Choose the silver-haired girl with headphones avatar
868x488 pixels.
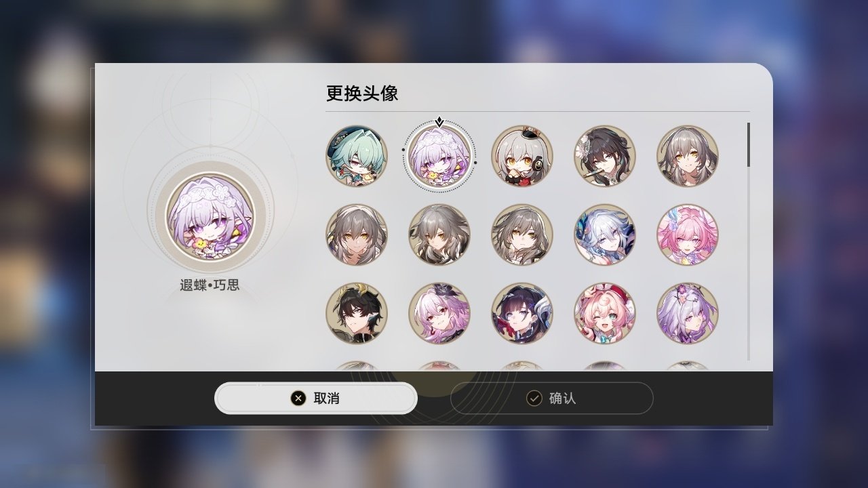click(522, 156)
